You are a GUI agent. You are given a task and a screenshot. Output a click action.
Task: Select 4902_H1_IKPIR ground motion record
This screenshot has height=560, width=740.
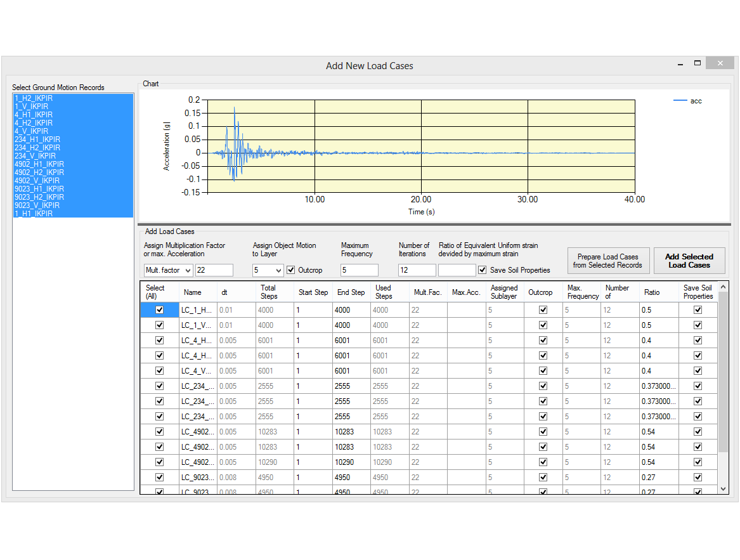point(39,164)
